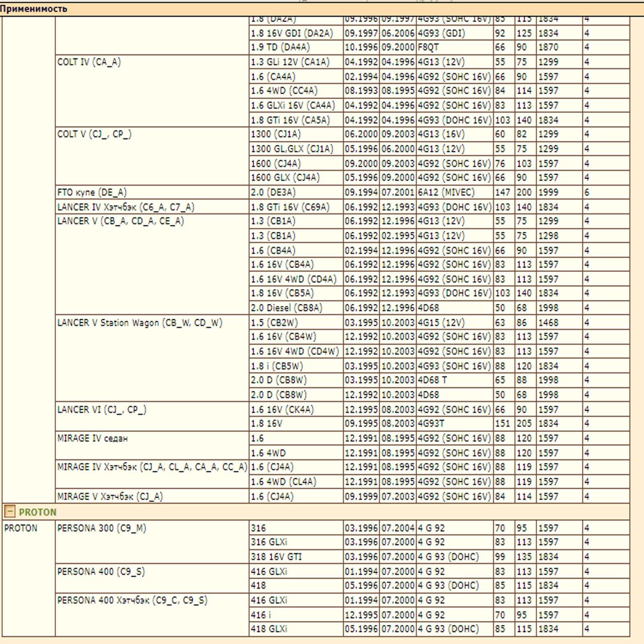Click the 1.8 i (CB5W) modification
Image resolution: width=644 pixels, height=644 pixels.
[x=296, y=366]
